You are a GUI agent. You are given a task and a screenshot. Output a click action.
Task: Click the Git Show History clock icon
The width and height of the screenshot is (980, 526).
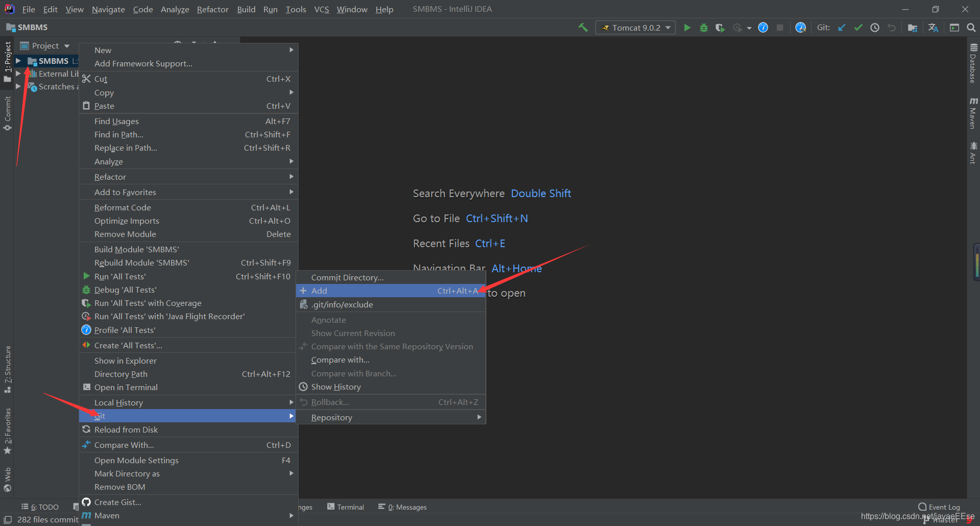tap(875, 28)
